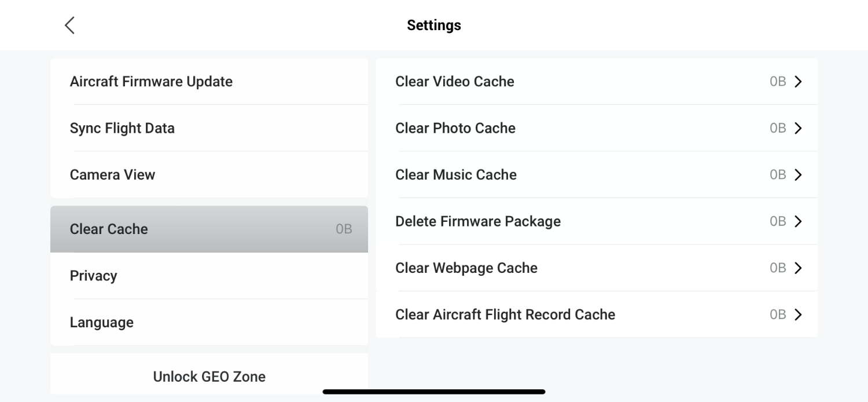Click the Unlock GEO Zone button
This screenshot has height=402, width=868.
(209, 377)
